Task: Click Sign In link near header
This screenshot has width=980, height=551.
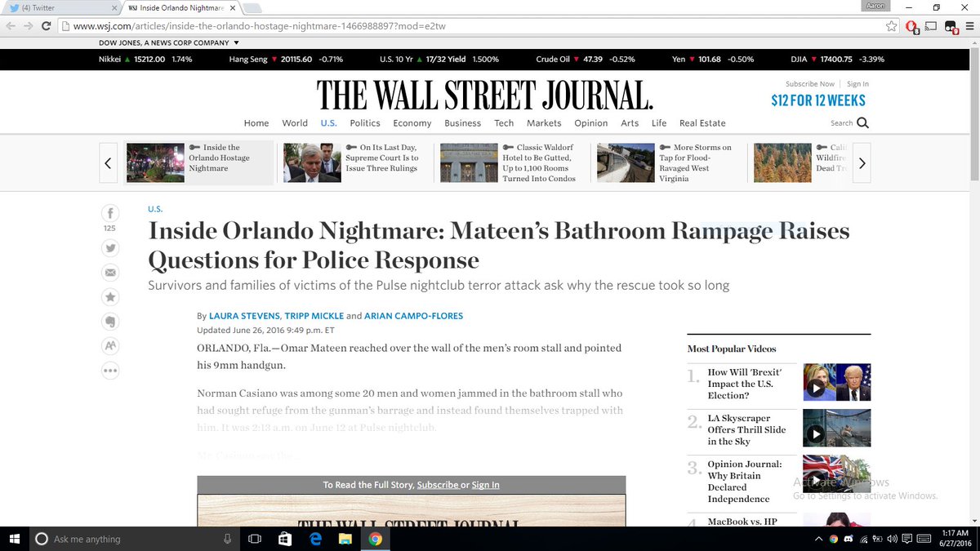Action: pyautogui.click(x=857, y=84)
